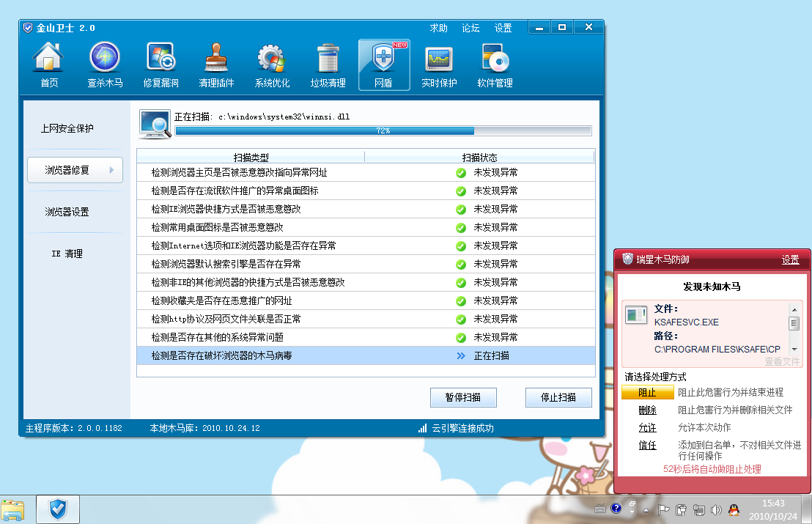
Task: Select row 检测非IE的其他浏览器的快捷方式是否被恶意篡改
Action: tap(366, 282)
